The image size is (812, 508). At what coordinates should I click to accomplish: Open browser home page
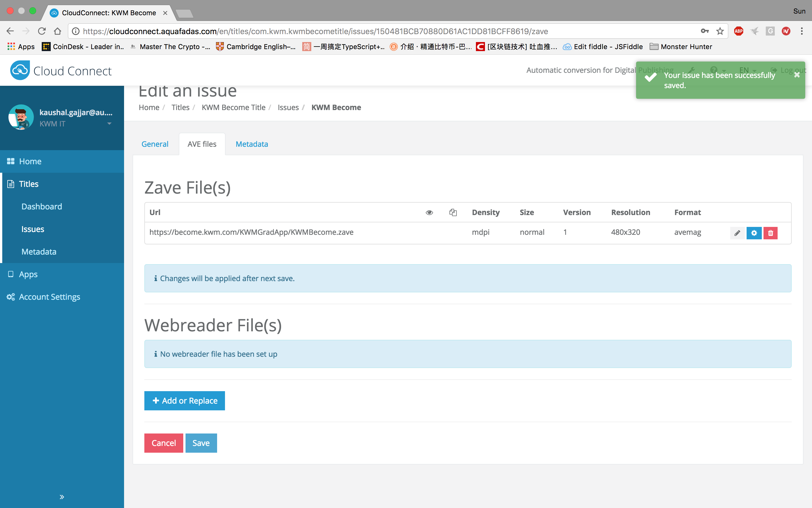pos(58,31)
